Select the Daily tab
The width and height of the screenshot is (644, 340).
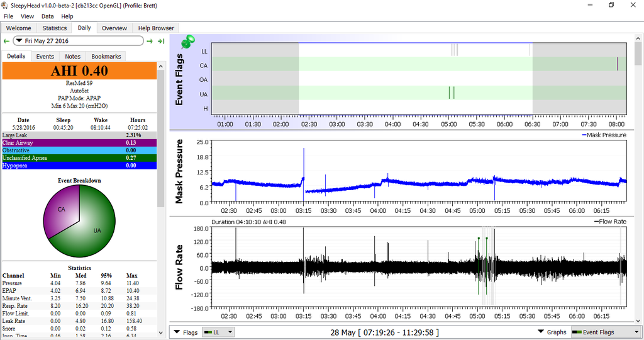point(84,28)
